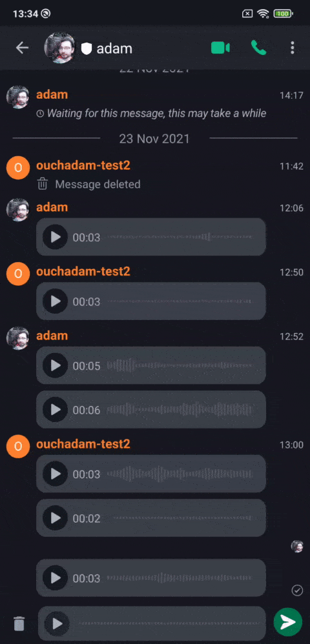Viewport: 310px width, 644px height.
Task: Seek within the 13:00 message waveform
Action: (x=180, y=474)
